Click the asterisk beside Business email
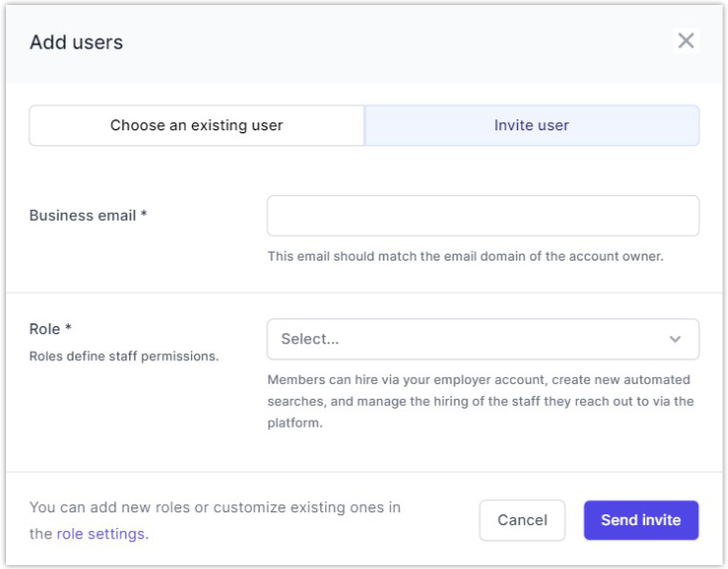728x569 pixels. [x=144, y=215]
